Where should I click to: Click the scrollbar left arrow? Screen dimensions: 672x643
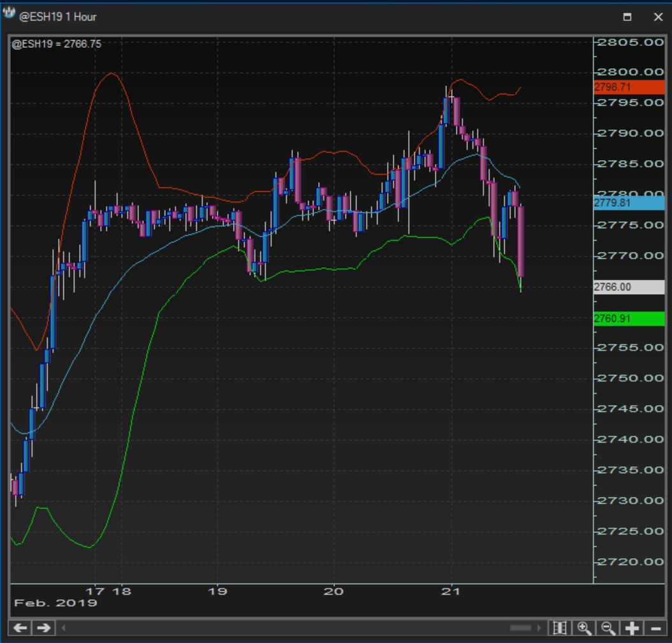coord(63,628)
